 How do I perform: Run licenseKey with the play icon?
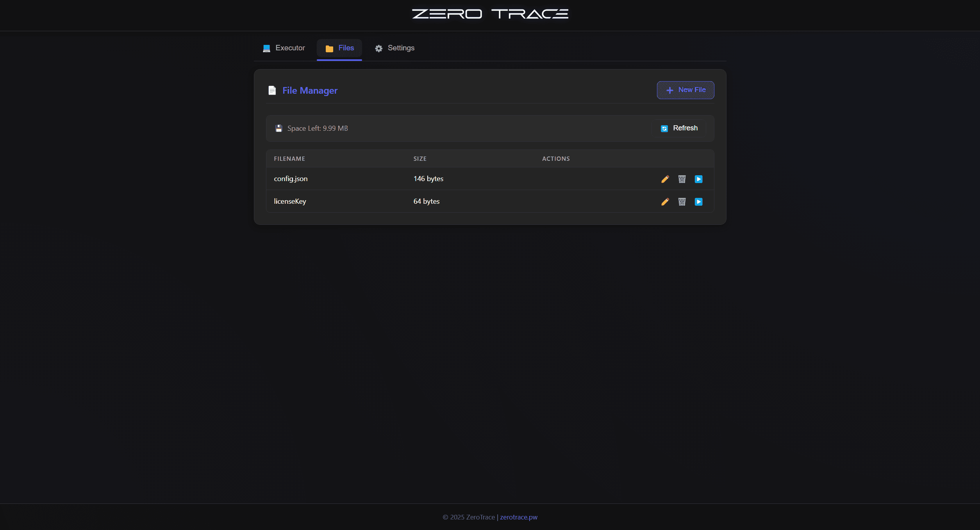[x=699, y=202]
